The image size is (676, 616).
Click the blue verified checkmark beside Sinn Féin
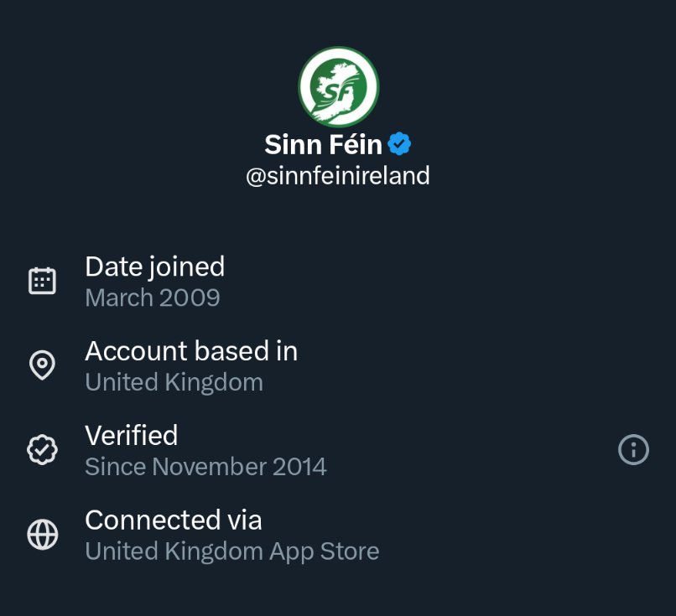pyautogui.click(x=399, y=144)
